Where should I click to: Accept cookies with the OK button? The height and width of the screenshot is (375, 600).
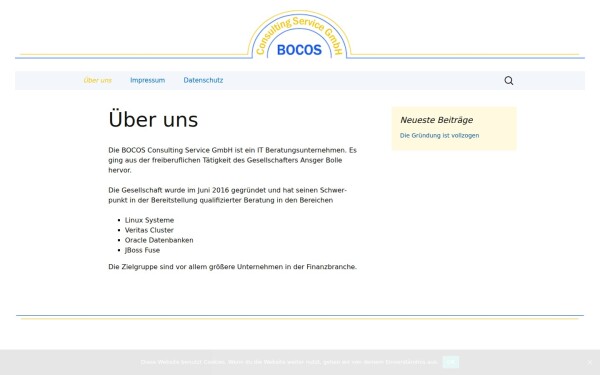click(450, 362)
